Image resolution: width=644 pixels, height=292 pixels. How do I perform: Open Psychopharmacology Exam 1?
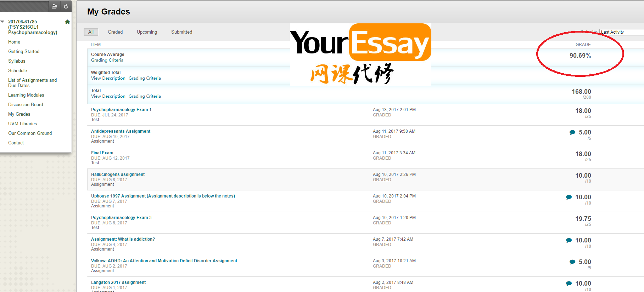121,110
